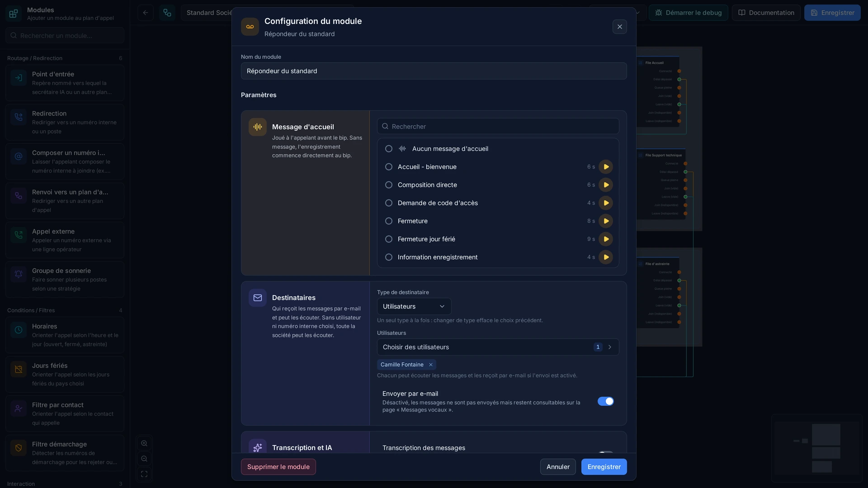Click the Rechercher field in greeting list
This screenshot has width=868, height=488.
498,126
